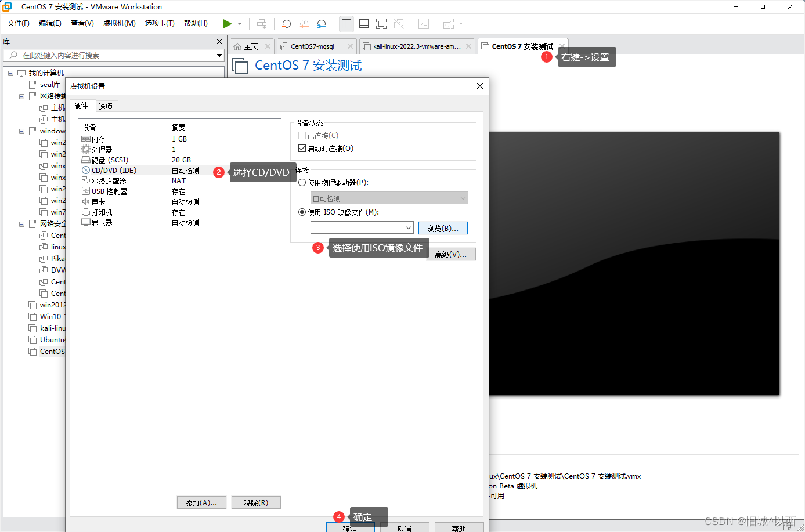This screenshot has width=805, height=532.
Task: Collapse the 网络安全 tree group
Action: (x=21, y=223)
